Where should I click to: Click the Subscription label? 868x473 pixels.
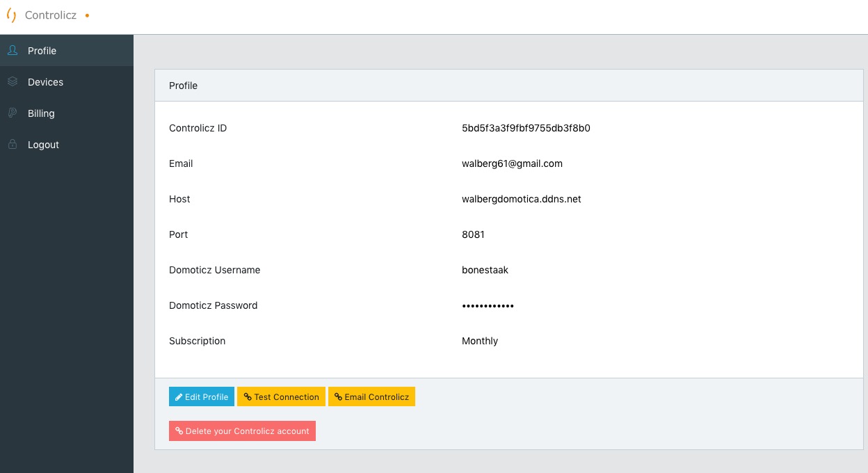tap(197, 341)
